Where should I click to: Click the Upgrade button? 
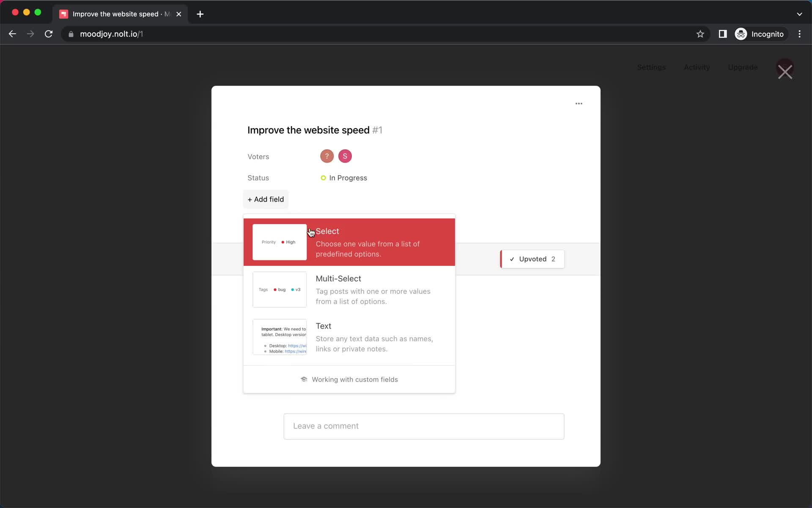point(743,67)
